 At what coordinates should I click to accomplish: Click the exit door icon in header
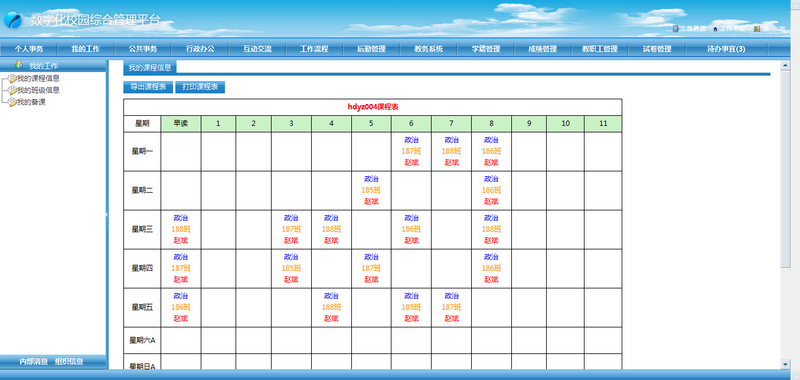757,29
